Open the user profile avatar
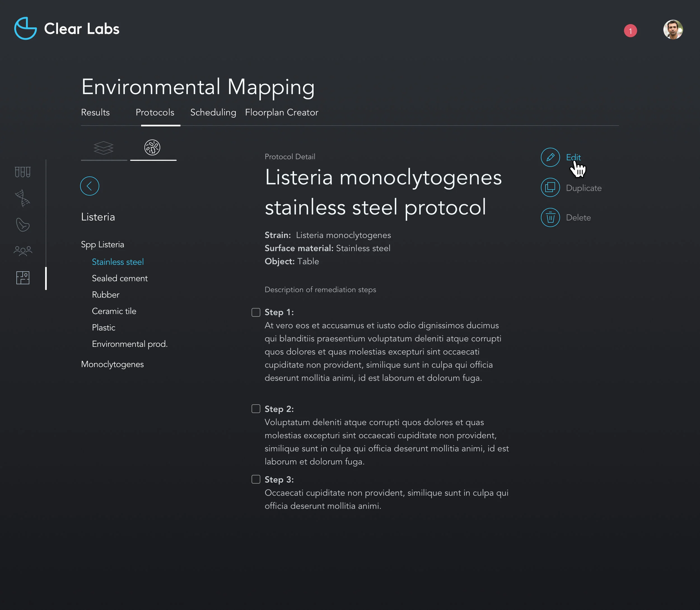 coord(673,30)
